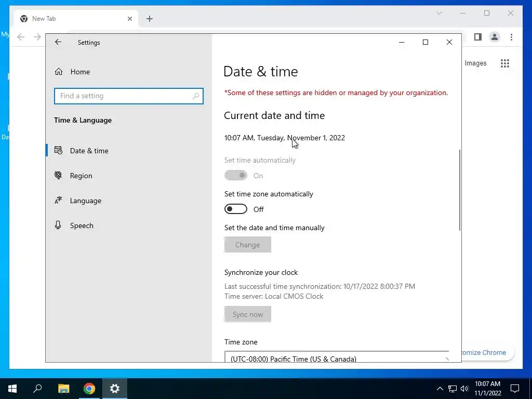Open the network icon in system tray
Viewport: 532px width, 399px height.
click(x=453, y=389)
